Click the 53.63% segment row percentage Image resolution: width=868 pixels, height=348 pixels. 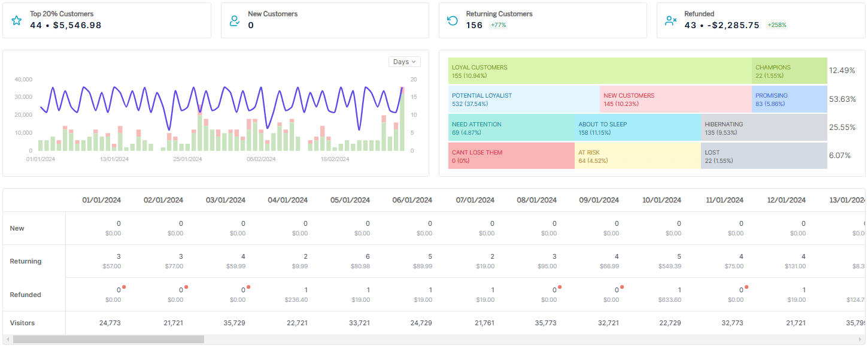tap(842, 99)
